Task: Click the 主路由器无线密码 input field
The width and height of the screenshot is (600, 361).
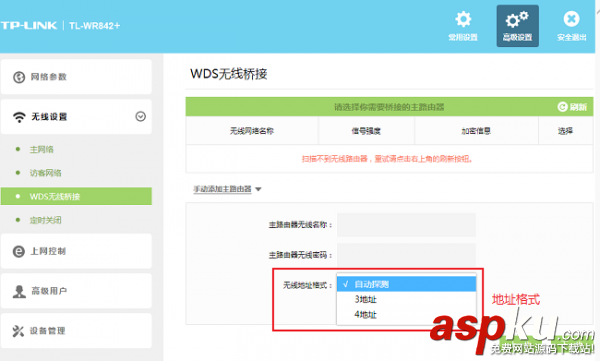Action: tap(406, 255)
